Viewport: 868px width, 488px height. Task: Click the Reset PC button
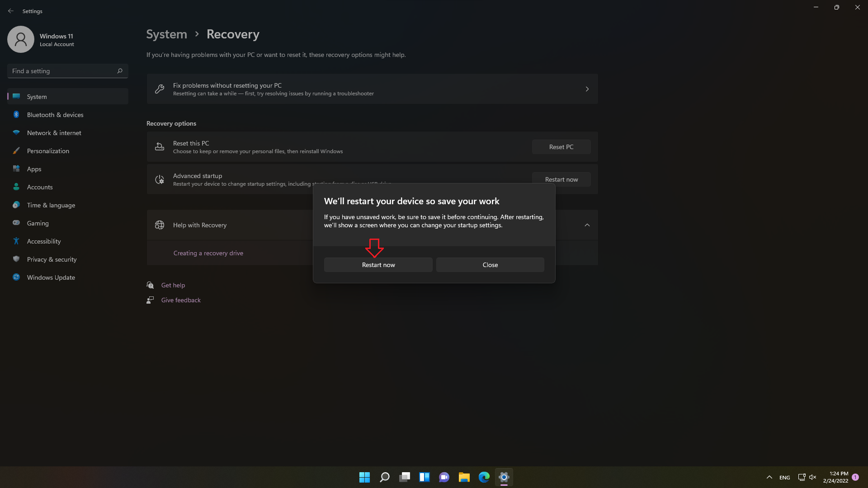[x=561, y=147]
